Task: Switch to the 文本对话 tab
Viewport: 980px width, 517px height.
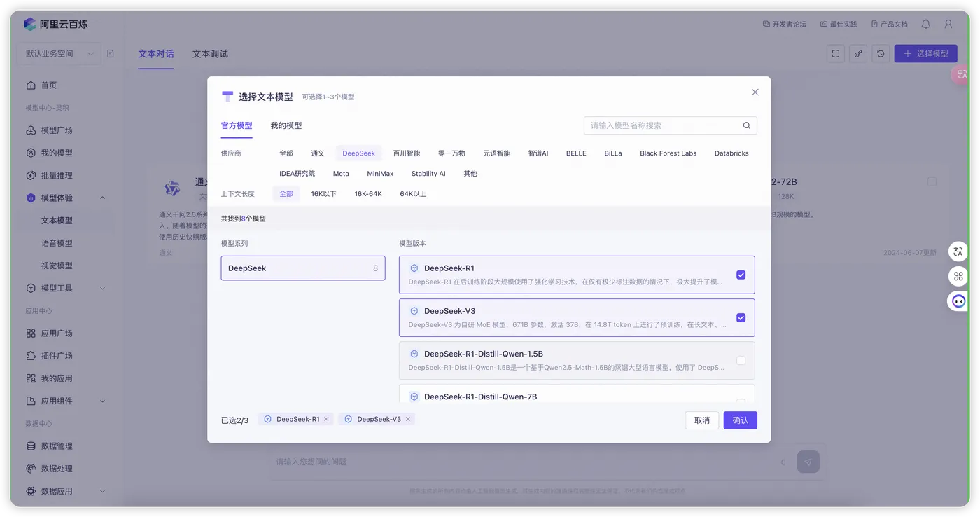Action: (156, 54)
